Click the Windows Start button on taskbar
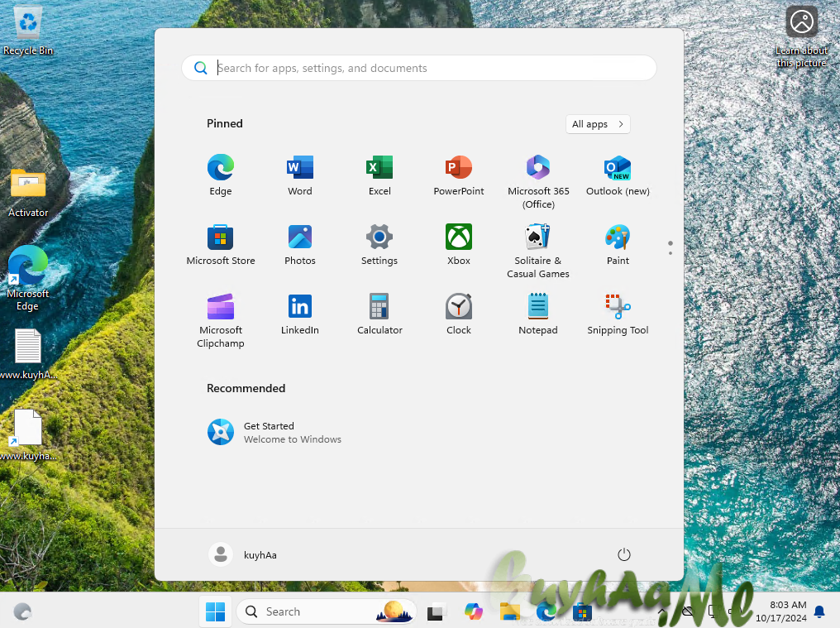The image size is (840, 628). [215, 611]
